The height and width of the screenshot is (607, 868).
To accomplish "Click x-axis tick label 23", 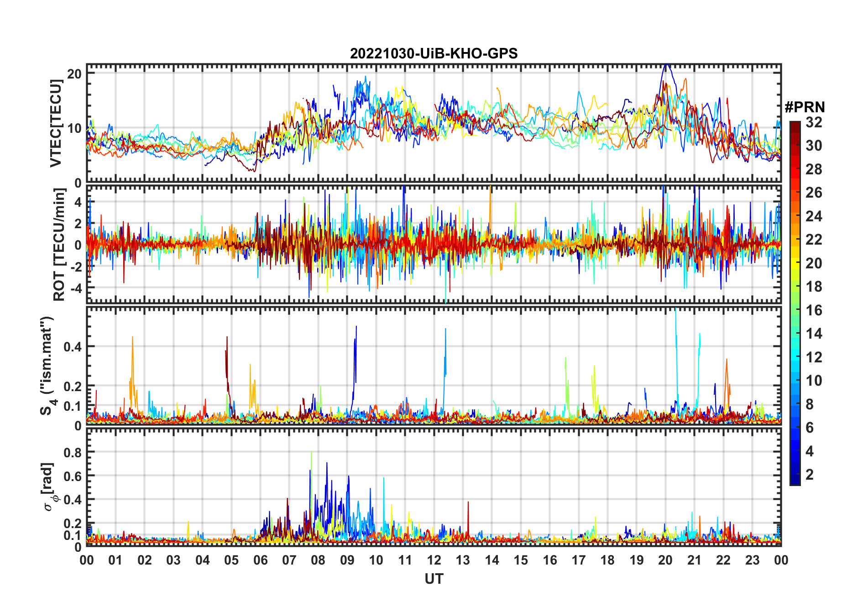I will click(x=752, y=560).
